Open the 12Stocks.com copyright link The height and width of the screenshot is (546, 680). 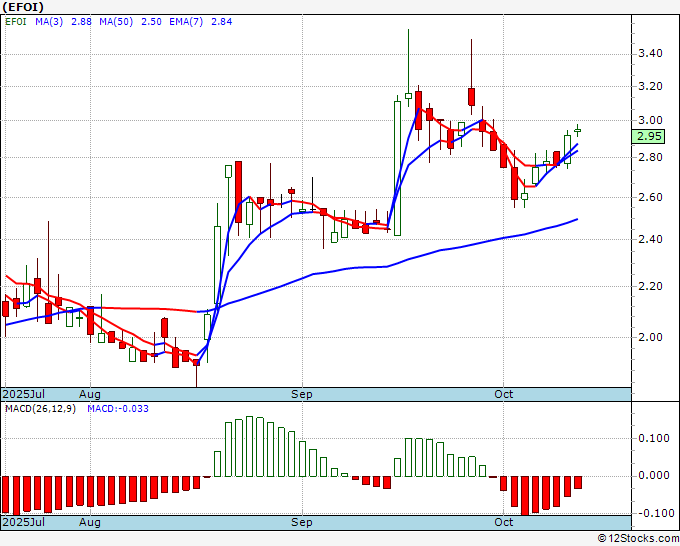(x=638, y=539)
